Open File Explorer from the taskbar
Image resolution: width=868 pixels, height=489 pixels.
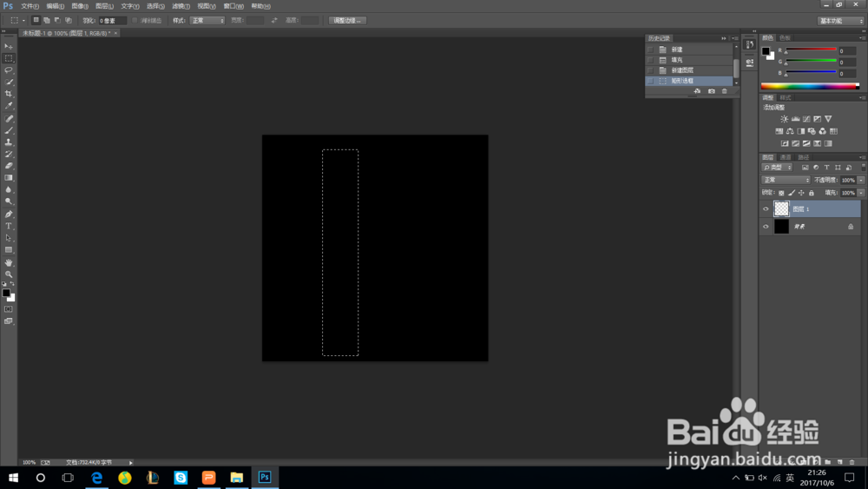[237, 478]
